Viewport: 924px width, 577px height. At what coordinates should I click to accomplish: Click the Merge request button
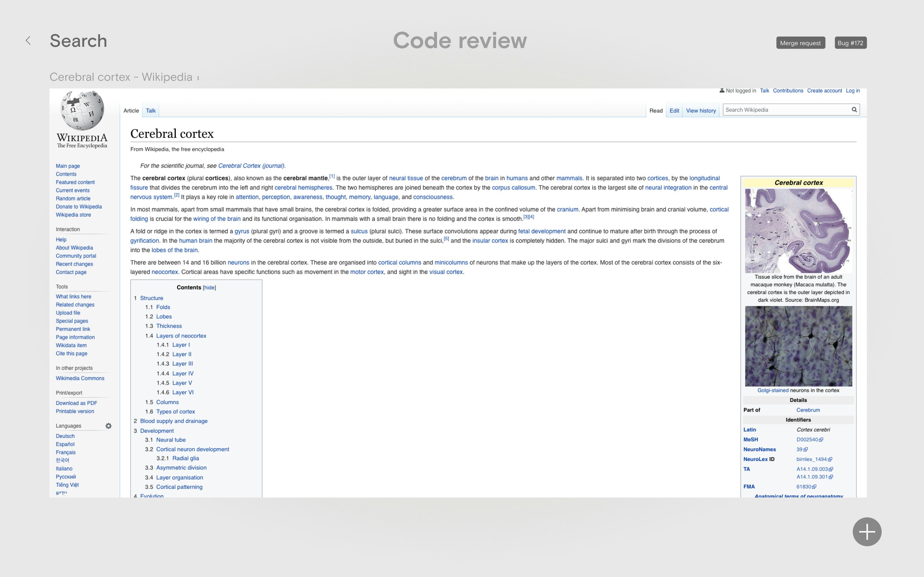tap(801, 42)
